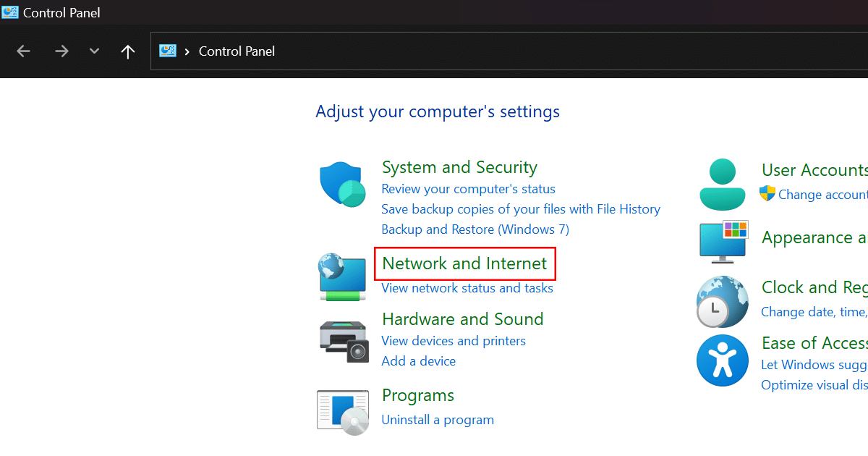Click the Programs disc icon

(343, 412)
